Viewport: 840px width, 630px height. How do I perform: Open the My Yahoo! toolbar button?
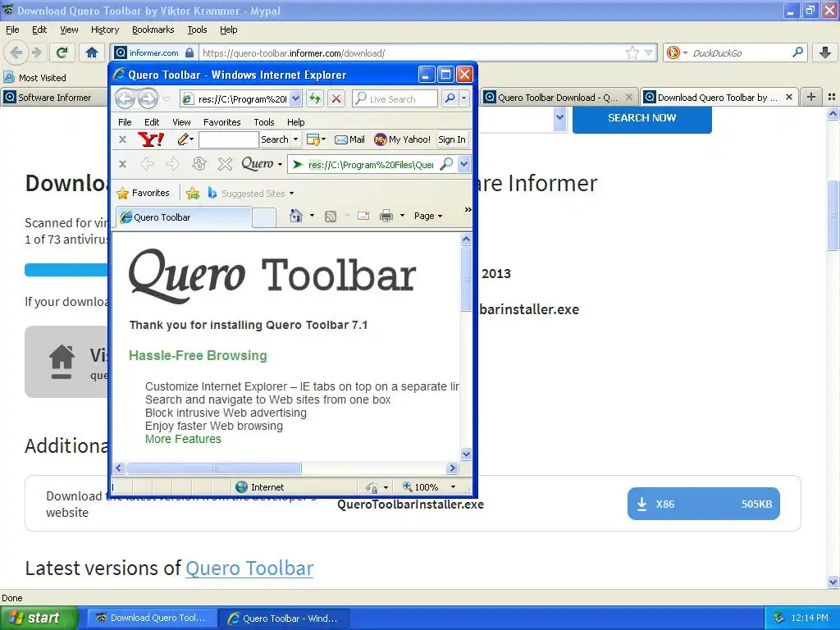pos(402,139)
